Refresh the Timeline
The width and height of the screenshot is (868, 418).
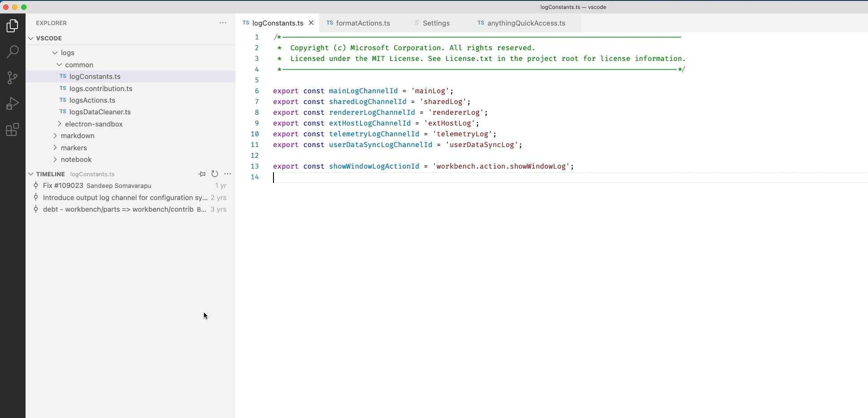(x=215, y=174)
